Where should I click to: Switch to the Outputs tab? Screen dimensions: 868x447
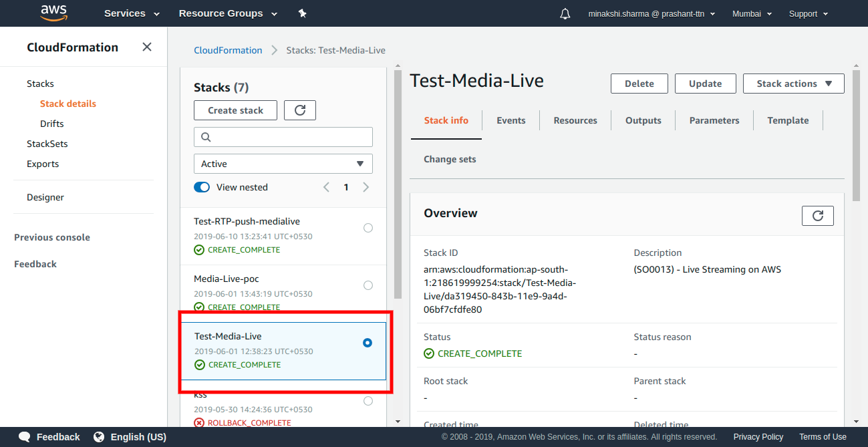click(x=643, y=120)
